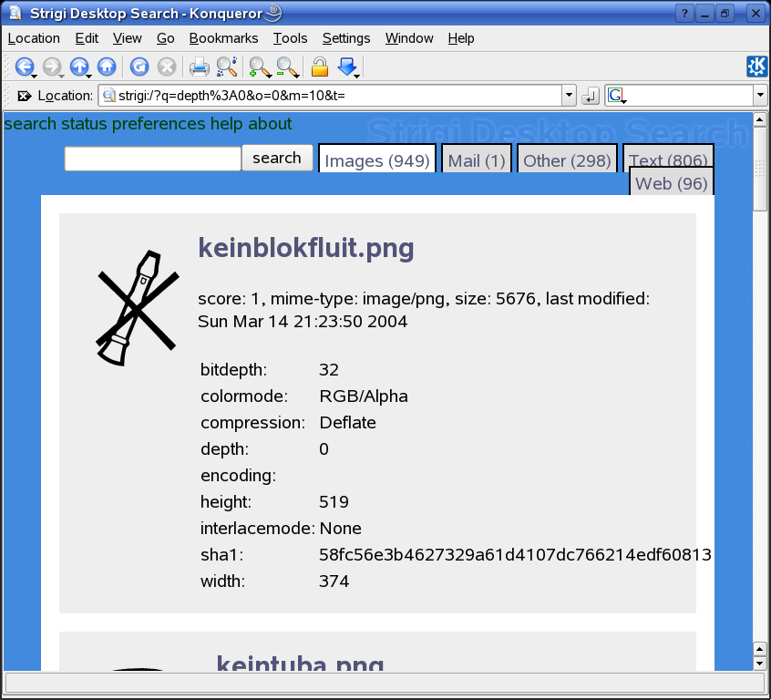The image size is (771, 700).
Task: Zoom out with the magnifier minus icon
Action: (287, 67)
